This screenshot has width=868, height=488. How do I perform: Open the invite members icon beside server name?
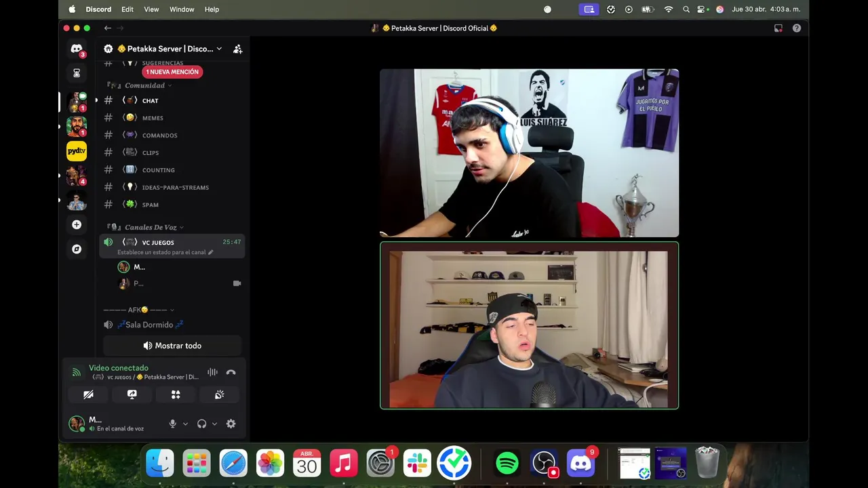pos(237,49)
